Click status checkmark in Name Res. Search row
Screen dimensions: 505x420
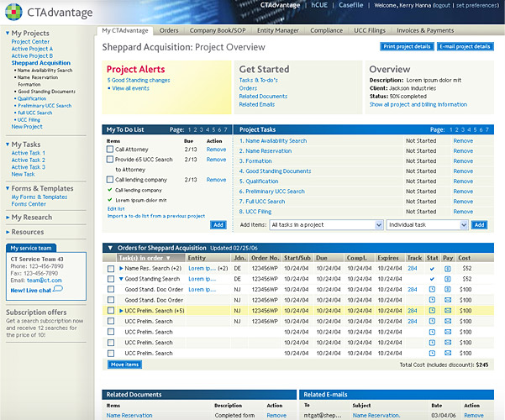tap(432, 269)
